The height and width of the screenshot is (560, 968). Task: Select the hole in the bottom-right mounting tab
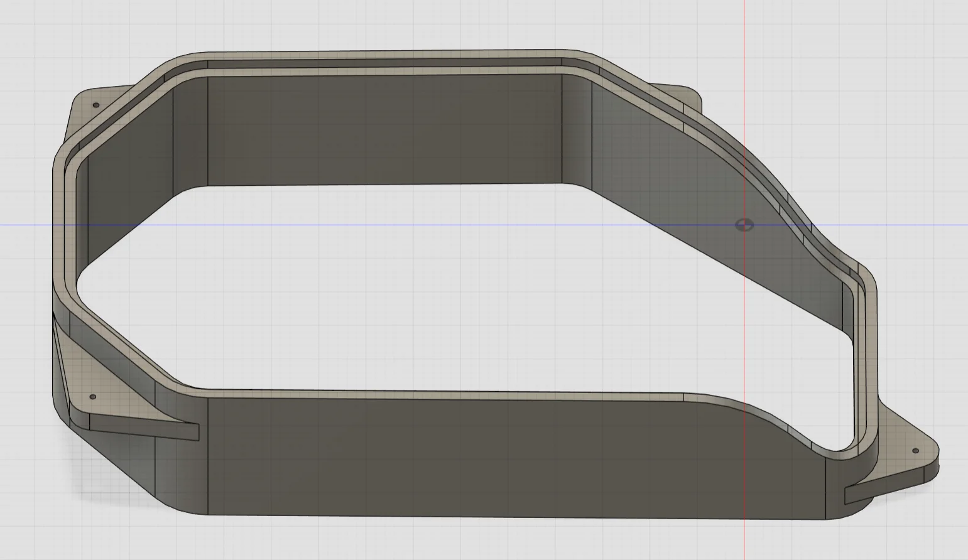coord(915,451)
